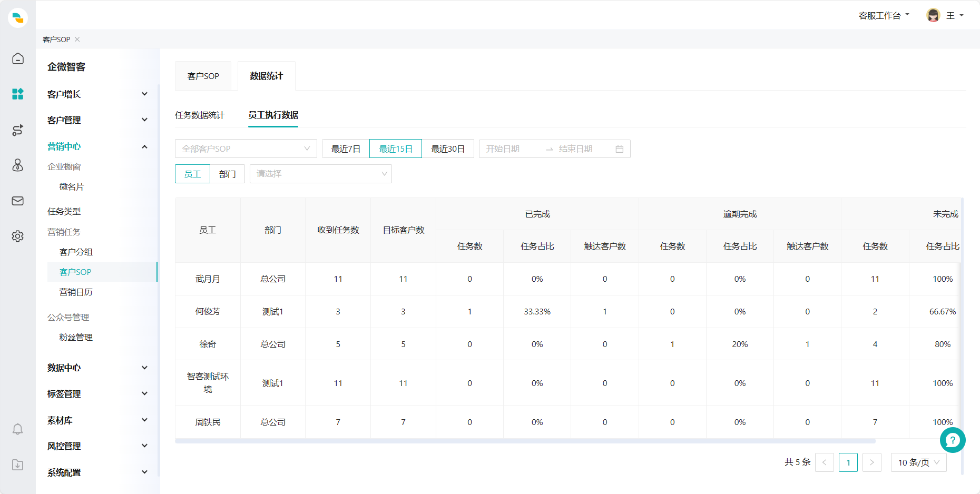
Task: Open the 请选择 employee dropdown
Action: coord(321,174)
